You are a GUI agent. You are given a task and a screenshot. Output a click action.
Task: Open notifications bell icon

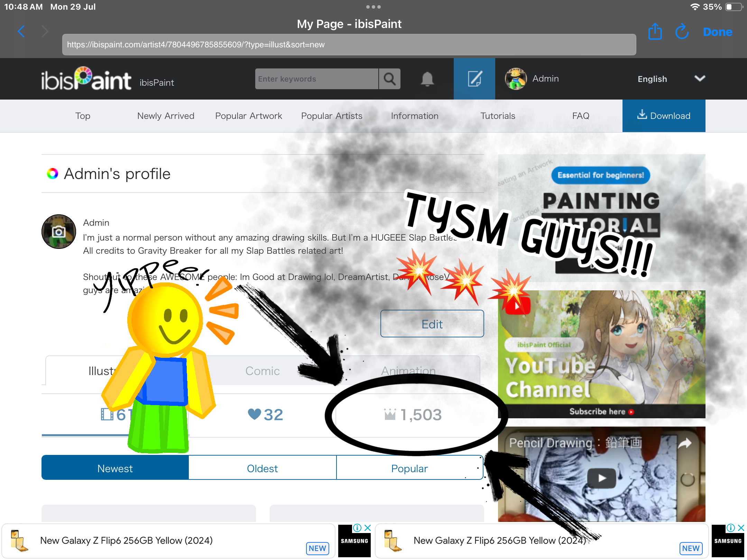coord(427,79)
